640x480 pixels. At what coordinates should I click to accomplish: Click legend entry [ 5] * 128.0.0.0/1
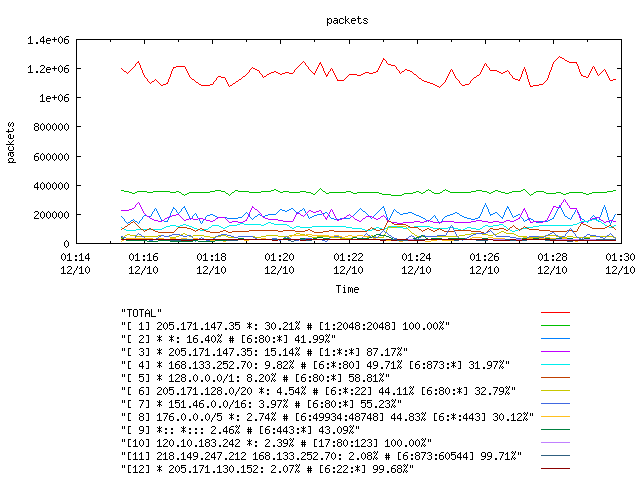256,378
